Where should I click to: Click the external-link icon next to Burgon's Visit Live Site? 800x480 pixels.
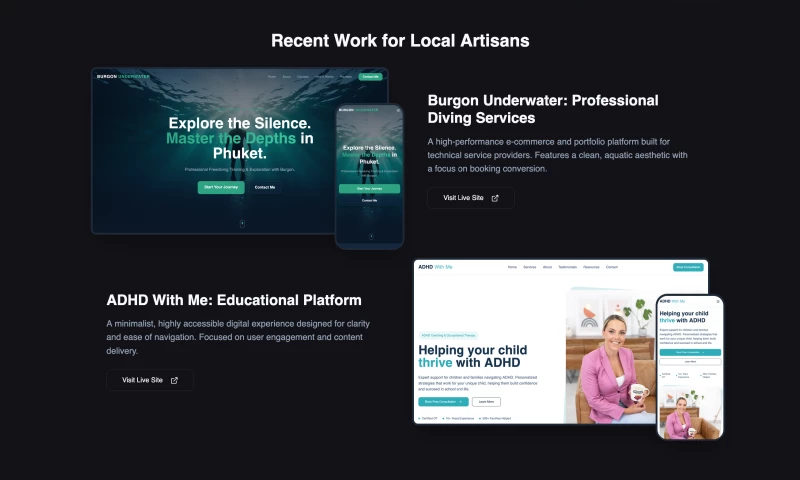(x=495, y=198)
